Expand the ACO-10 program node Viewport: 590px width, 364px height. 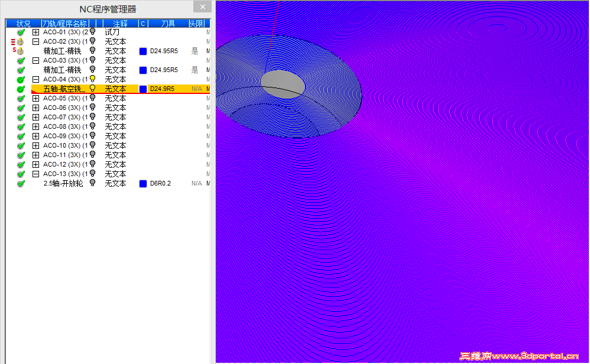click(35, 145)
